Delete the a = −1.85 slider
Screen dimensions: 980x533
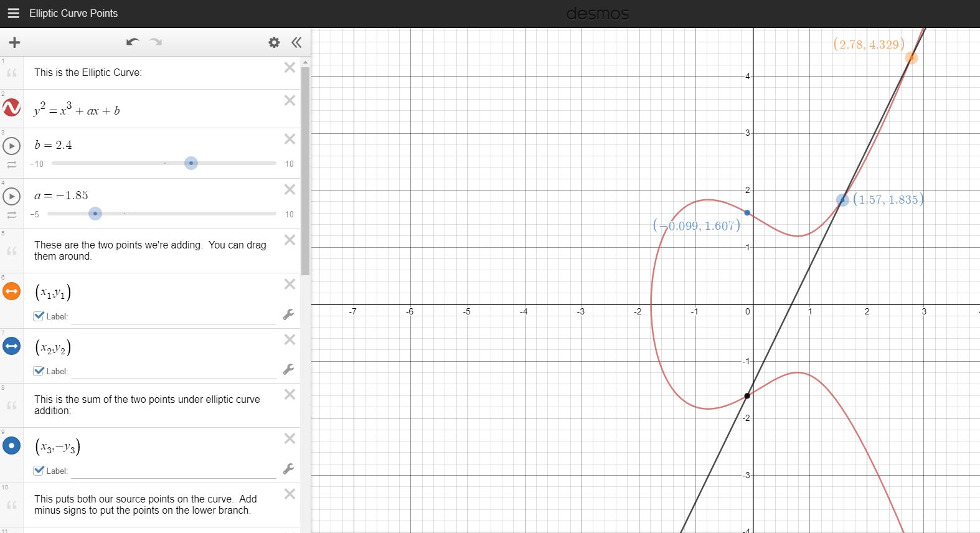(290, 189)
